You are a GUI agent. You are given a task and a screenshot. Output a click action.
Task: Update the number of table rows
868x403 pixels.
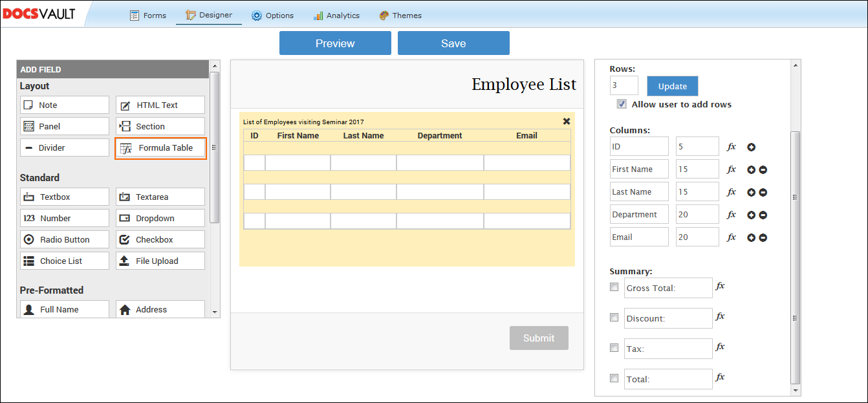tap(672, 85)
